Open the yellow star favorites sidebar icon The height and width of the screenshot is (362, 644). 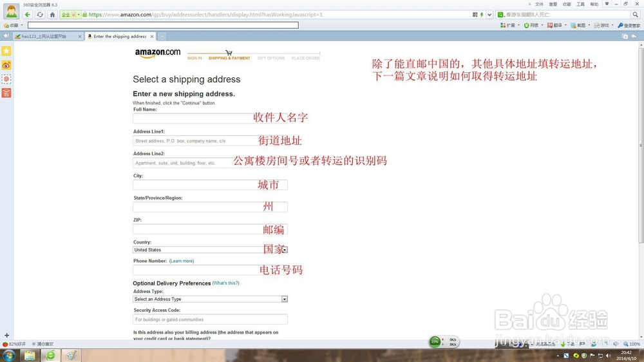coord(6,51)
